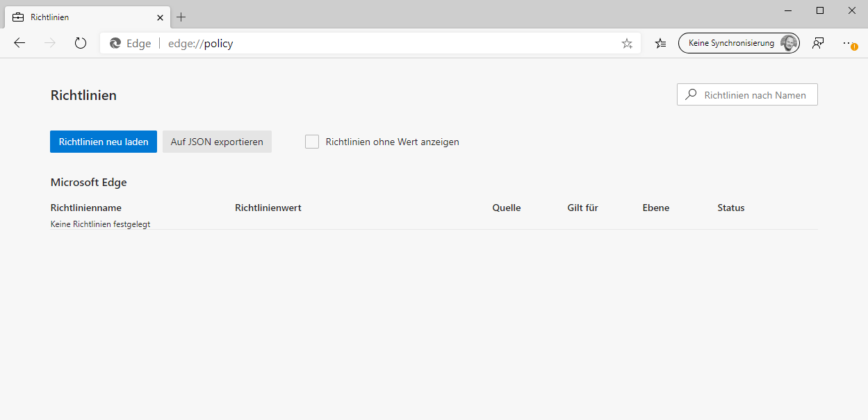Focus the Richtlinien nach Namen search field
Viewport: 868px width, 420px height.
pos(755,95)
